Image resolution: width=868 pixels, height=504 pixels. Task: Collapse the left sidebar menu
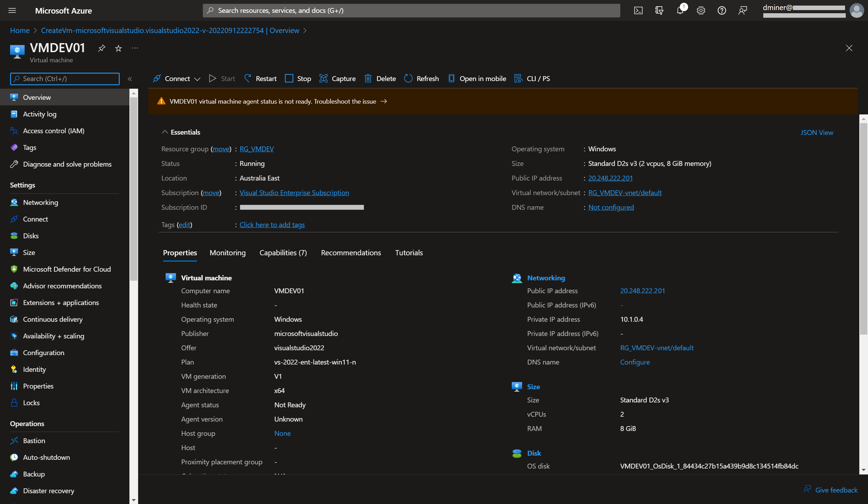pos(130,79)
